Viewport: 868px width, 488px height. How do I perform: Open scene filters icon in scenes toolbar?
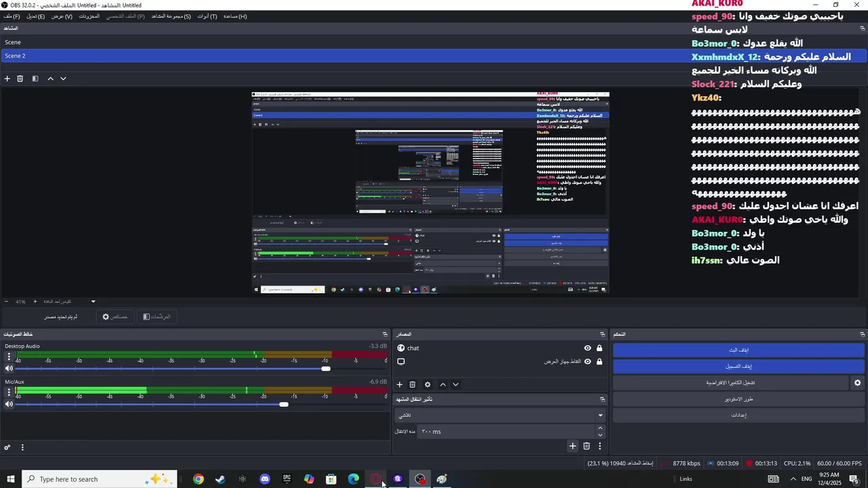(35, 79)
